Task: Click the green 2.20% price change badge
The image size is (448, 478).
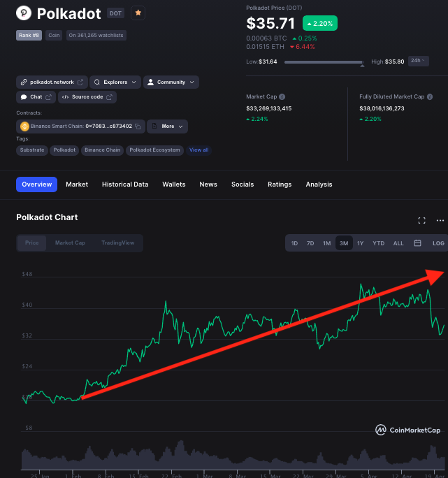Action: coord(320,23)
